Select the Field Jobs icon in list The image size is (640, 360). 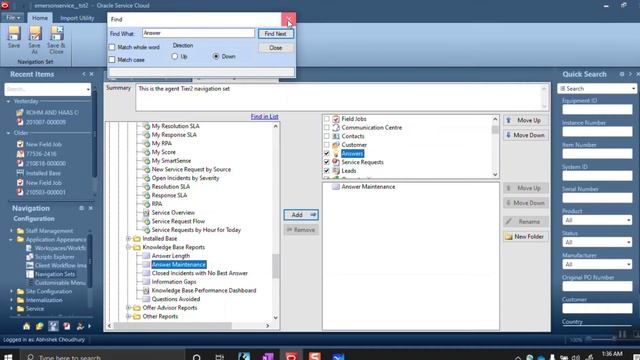[x=336, y=119]
